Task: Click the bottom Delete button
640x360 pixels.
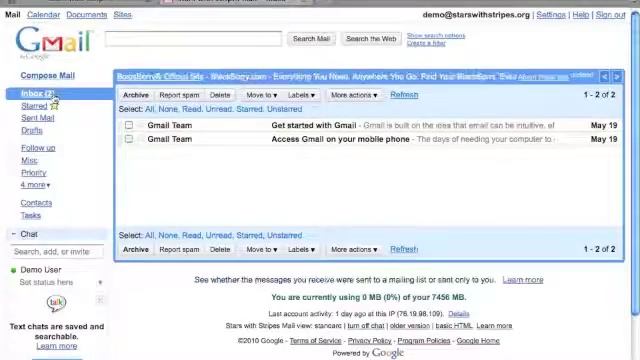Action: [x=220, y=249]
